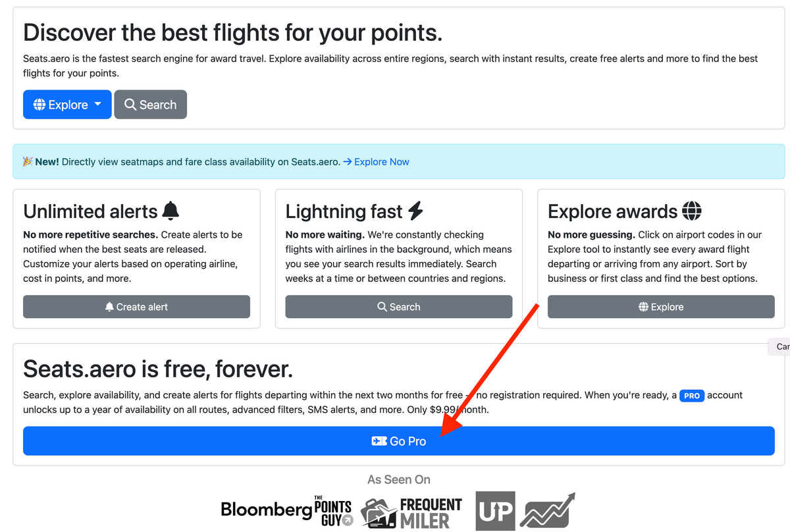Click the party popper emoji beside New!
Screen dimensions: 790x532
click(x=28, y=161)
